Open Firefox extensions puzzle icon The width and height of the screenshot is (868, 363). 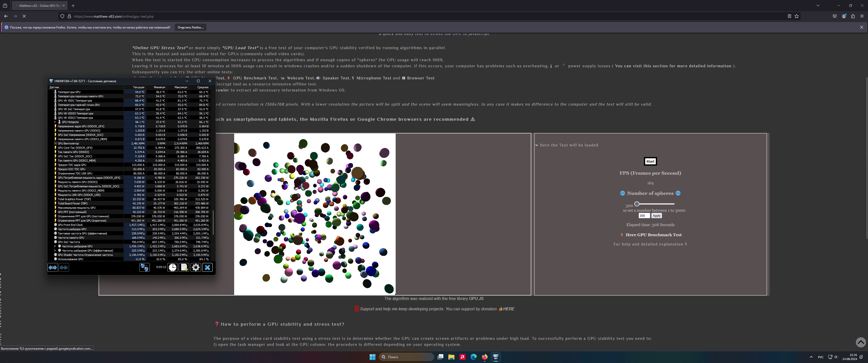tap(853, 16)
